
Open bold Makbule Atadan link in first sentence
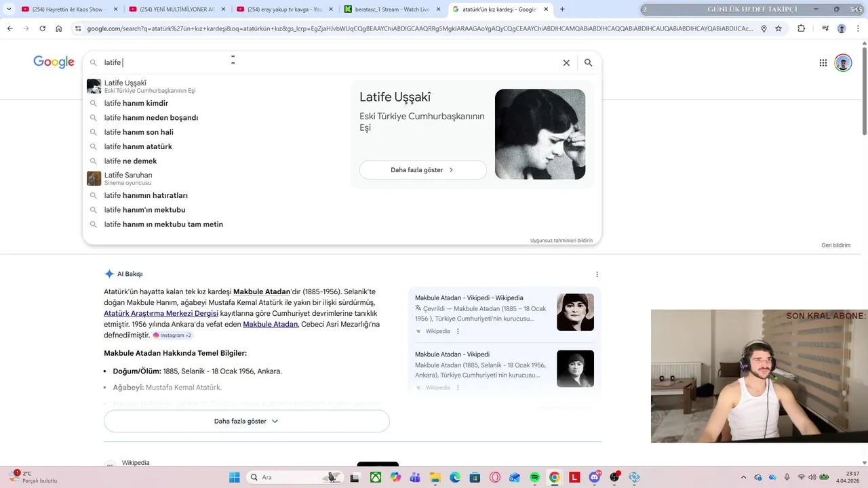coord(261,291)
